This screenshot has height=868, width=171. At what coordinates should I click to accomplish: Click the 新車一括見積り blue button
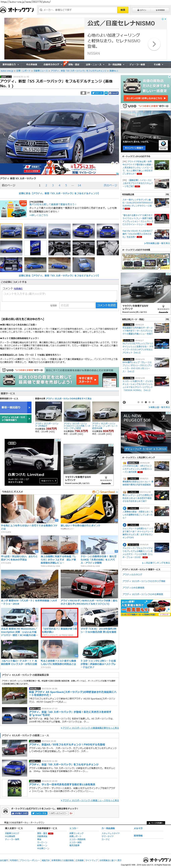coord(15,407)
